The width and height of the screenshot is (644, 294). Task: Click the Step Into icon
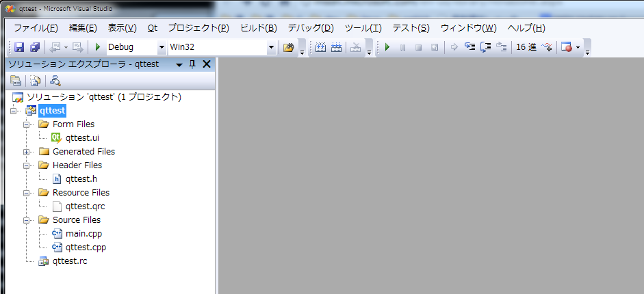[x=470, y=46]
